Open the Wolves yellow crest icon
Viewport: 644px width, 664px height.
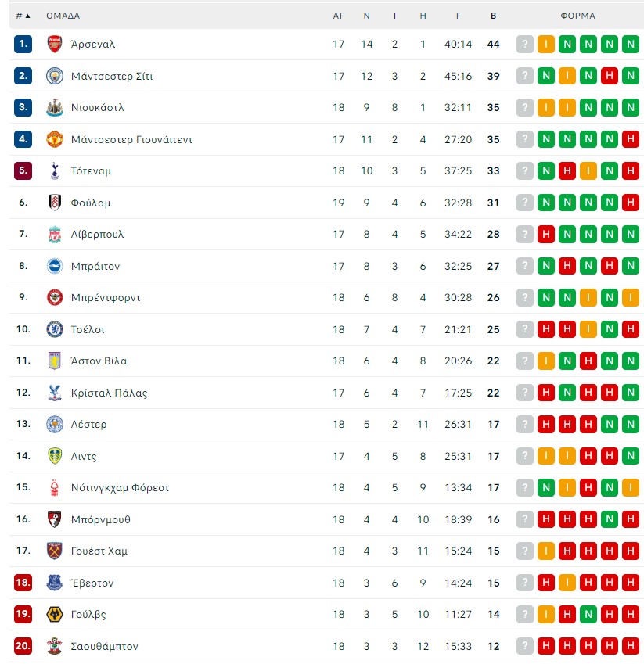click(54, 615)
